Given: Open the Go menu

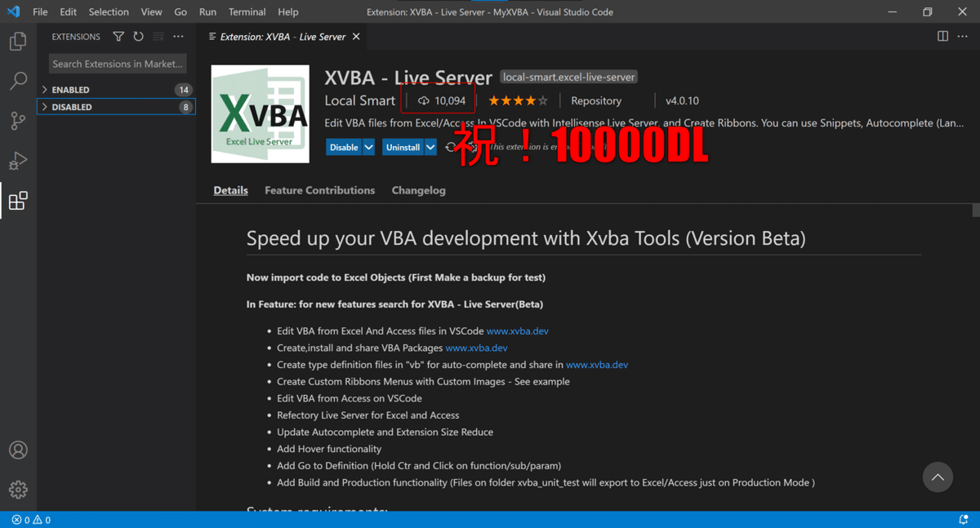Looking at the screenshot, I should pos(180,12).
